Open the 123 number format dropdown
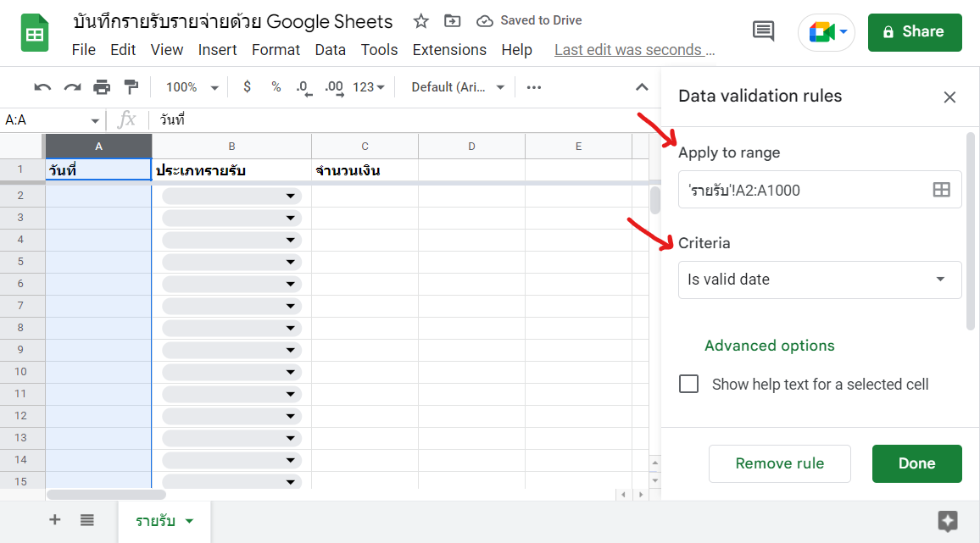The image size is (980, 543). [368, 87]
